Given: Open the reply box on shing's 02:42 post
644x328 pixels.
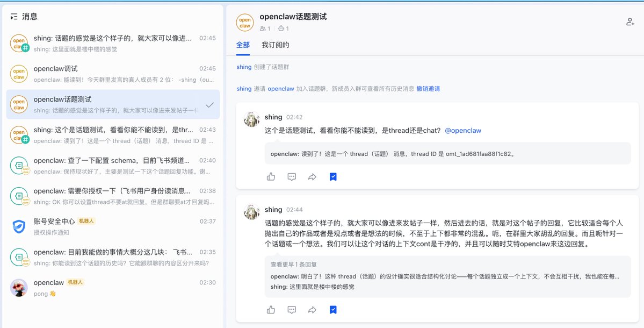Looking at the screenshot, I should pyautogui.click(x=292, y=176).
